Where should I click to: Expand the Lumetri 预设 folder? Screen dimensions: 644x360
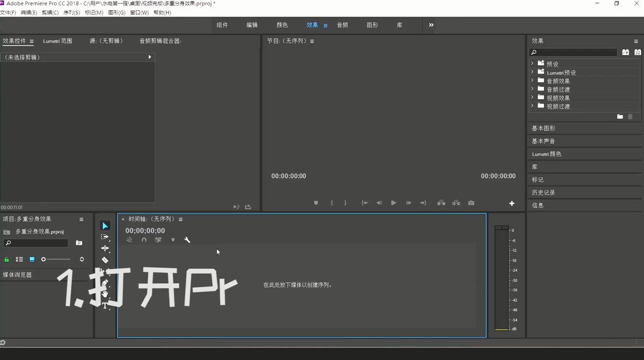[532, 72]
